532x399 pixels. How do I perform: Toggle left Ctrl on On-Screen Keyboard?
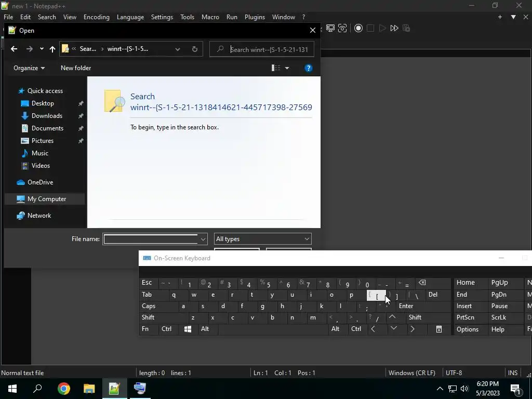(168, 329)
